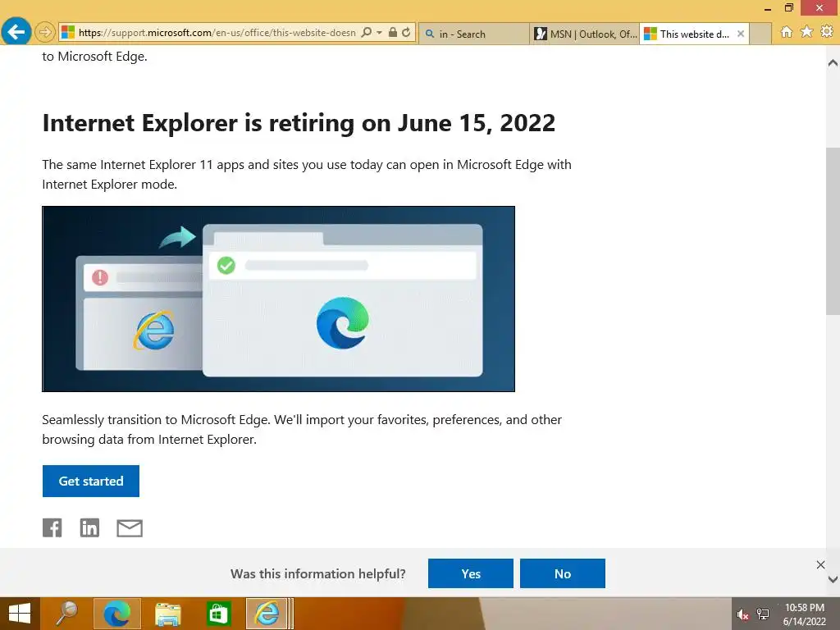840x630 pixels.
Task: Click the page scrollbar up arrow
Action: 833,62
